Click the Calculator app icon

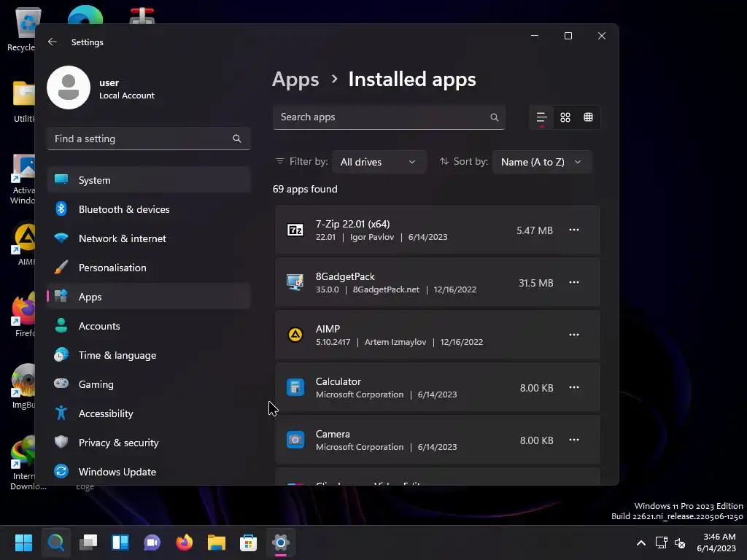click(x=295, y=387)
